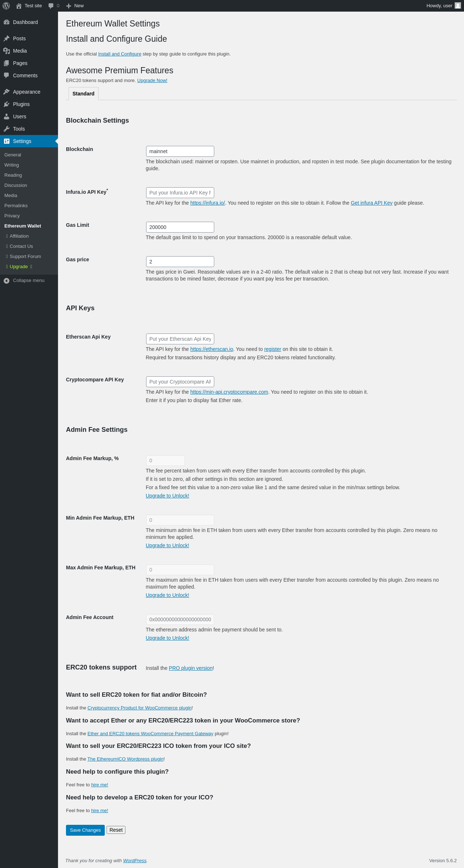Click the Save Changes button
Image resolution: width=464 pixels, height=868 pixels.
[x=85, y=830]
